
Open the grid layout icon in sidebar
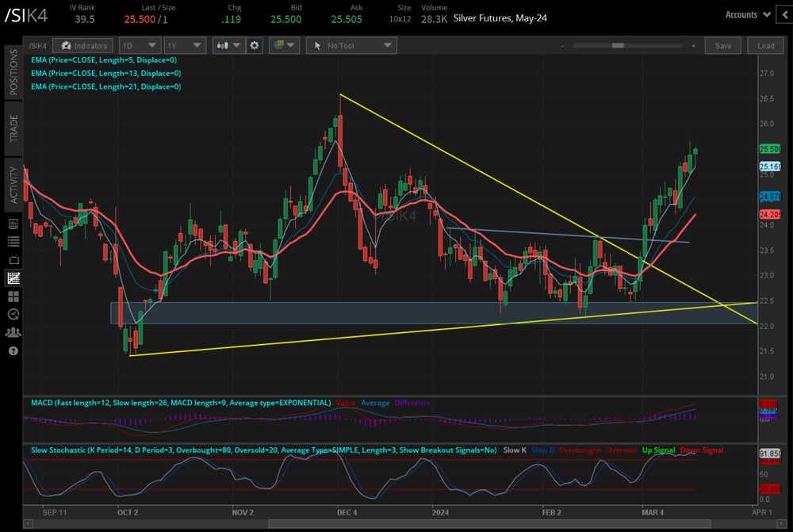[13, 297]
